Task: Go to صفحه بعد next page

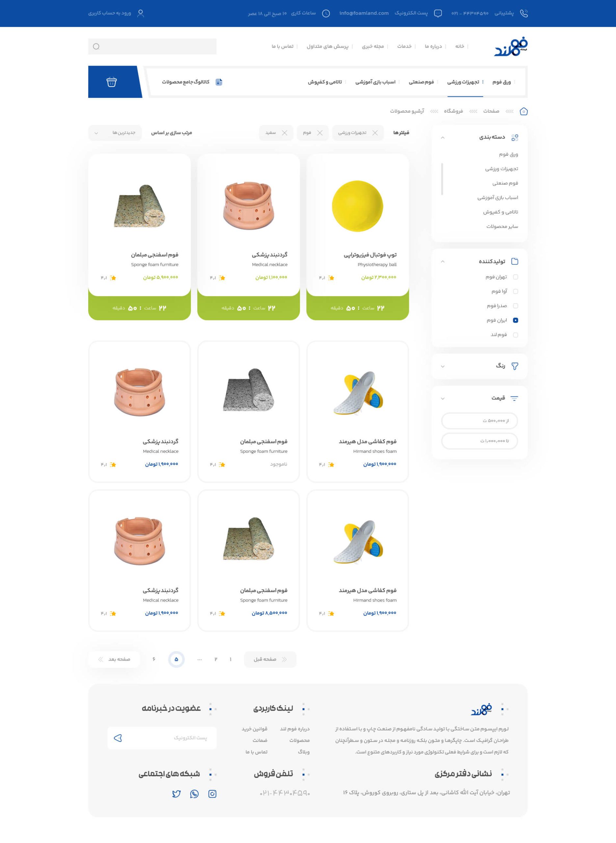Action: pos(115,659)
